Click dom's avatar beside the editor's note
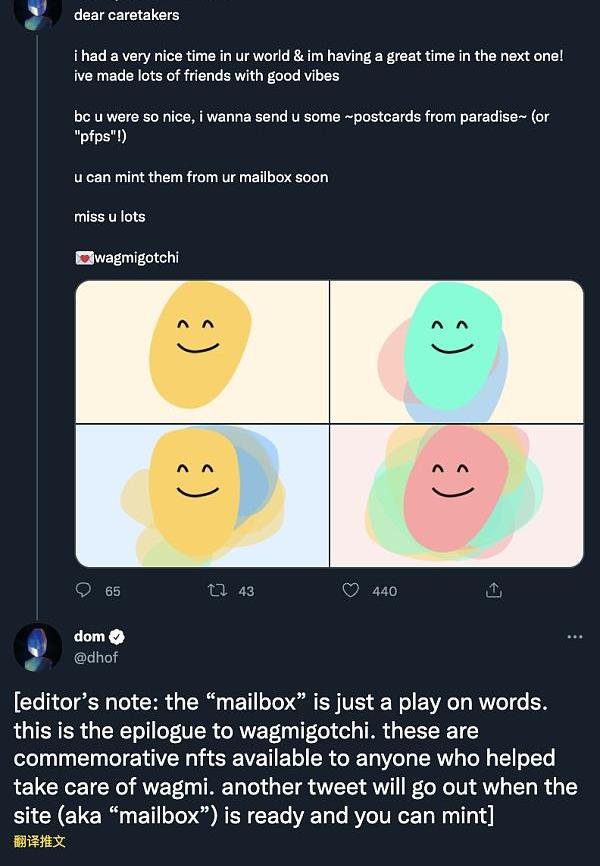This screenshot has width=600, height=866. pyautogui.click(x=37, y=647)
